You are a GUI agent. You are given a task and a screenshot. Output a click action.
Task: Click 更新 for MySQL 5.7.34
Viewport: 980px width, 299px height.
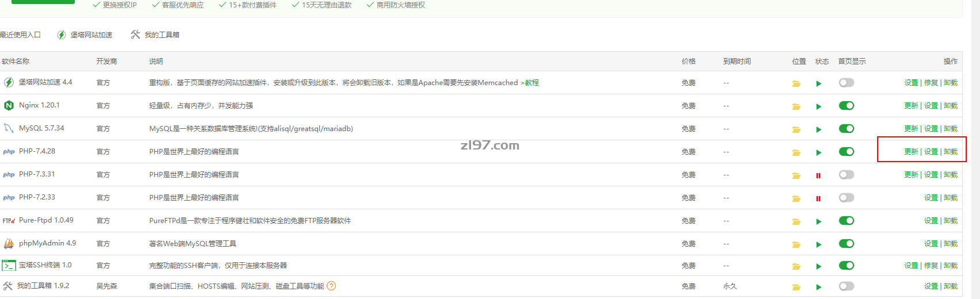[911, 129]
